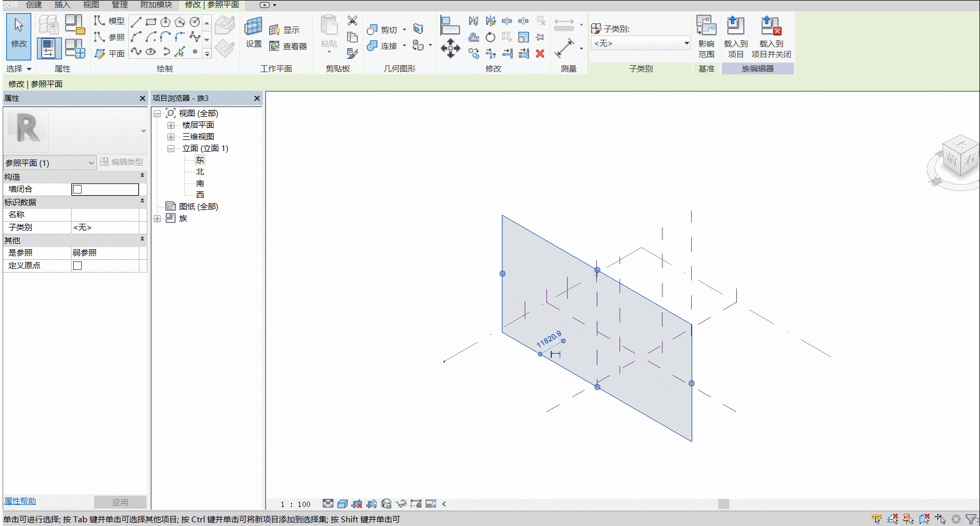Open the 视图 ribbon tab
The width and height of the screenshot is (980, 526).
click(91, 5)
